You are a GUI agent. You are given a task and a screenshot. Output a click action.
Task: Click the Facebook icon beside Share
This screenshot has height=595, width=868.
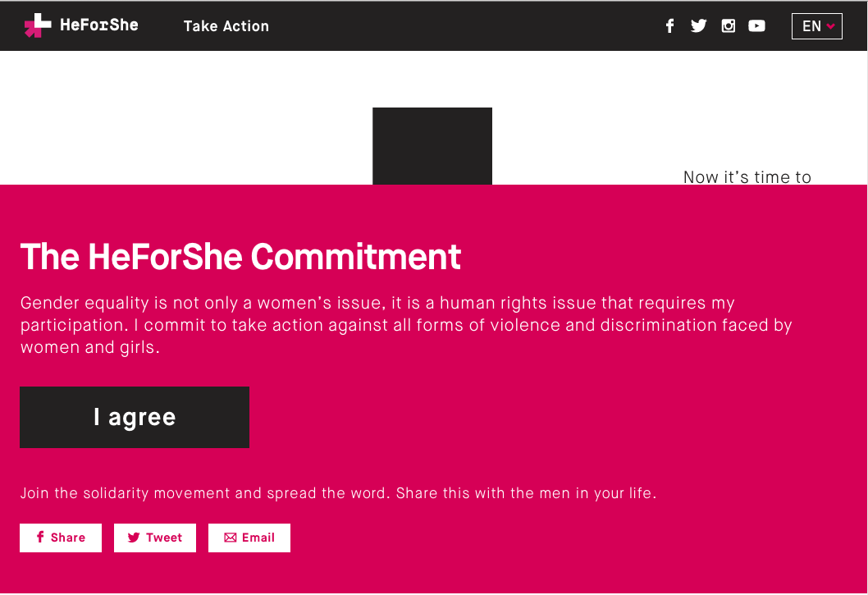point(40,538)
